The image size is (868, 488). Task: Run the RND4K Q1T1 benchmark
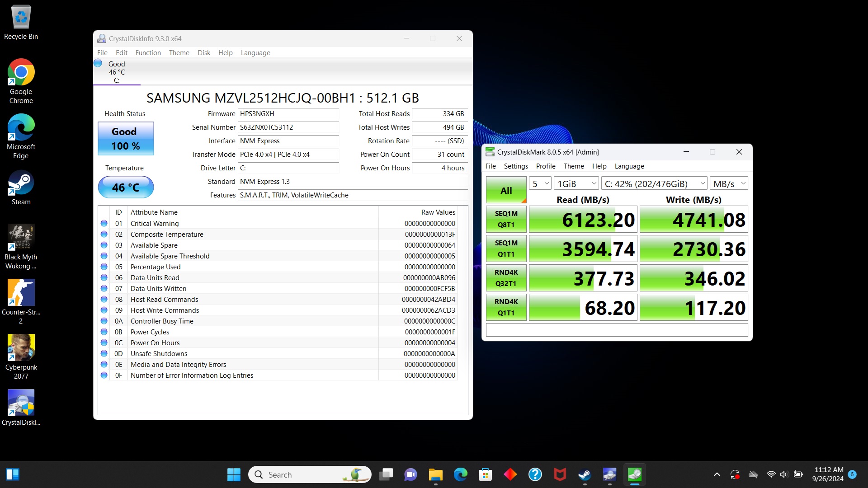(x=506, y=307)
